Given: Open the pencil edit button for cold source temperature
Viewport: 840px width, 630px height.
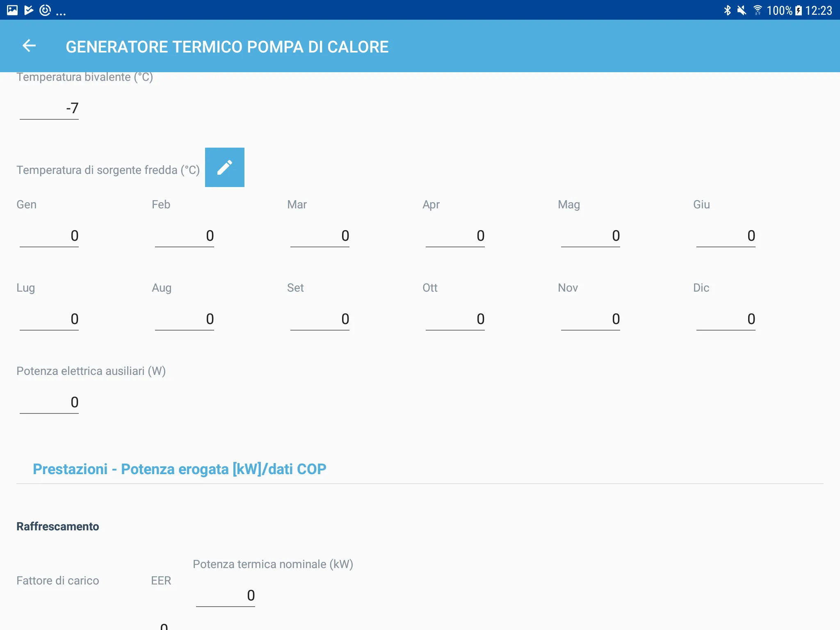Looking at the screenshot, I should (x=225, y=167).
